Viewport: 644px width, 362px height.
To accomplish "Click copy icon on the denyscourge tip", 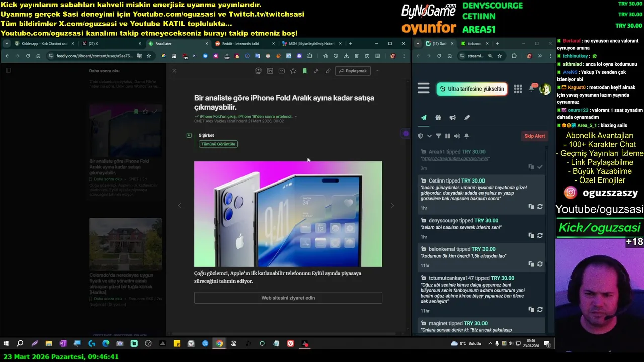I will pos(531,235).
